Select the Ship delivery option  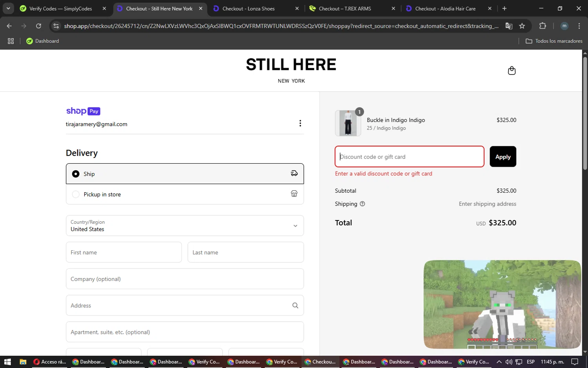[x=185, y=174]
